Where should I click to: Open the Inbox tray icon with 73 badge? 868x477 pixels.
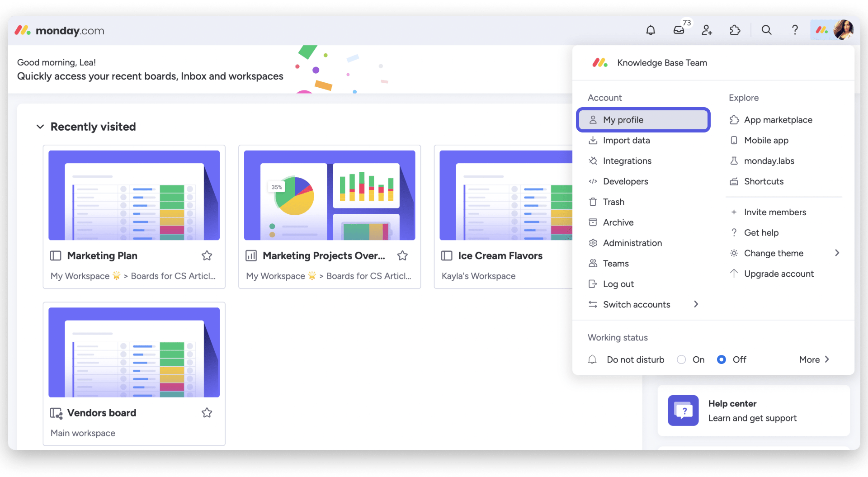pos(679,30)
